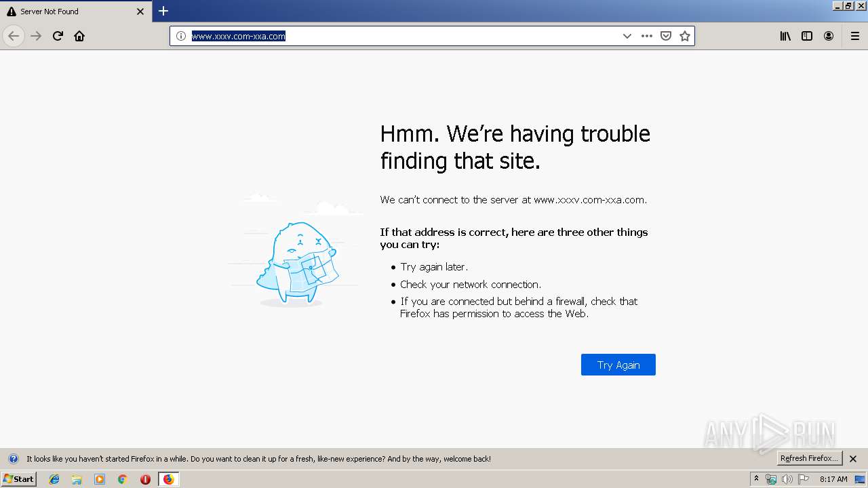The image size is (868, 488).
Task: Open Windows Explorer from taskbar
Action: point(77,479)
